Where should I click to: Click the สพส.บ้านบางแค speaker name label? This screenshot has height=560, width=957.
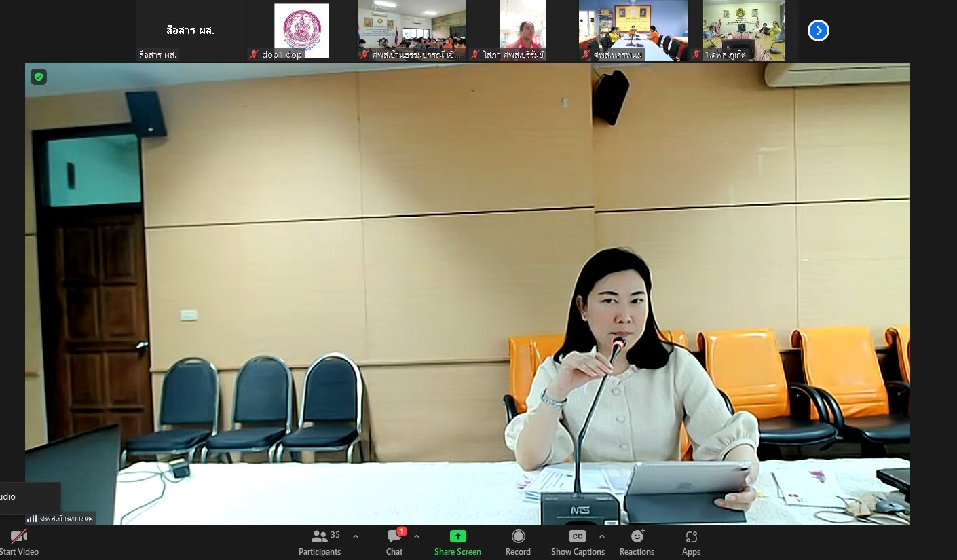point(66,519)
